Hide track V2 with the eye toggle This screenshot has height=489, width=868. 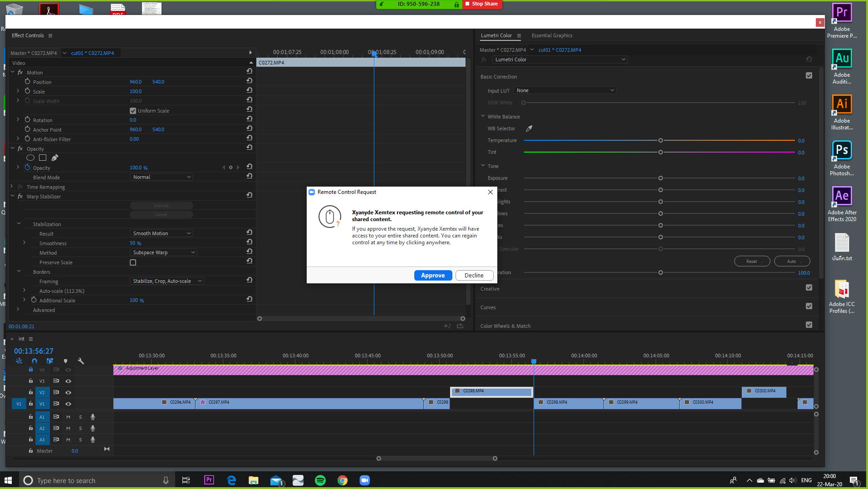click(69, 392)
